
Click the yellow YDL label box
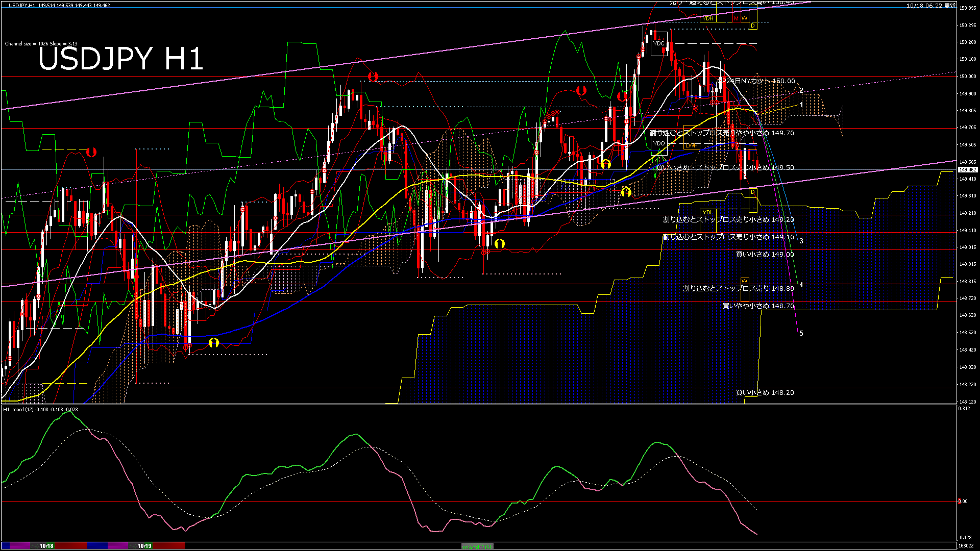coord(707,212)
